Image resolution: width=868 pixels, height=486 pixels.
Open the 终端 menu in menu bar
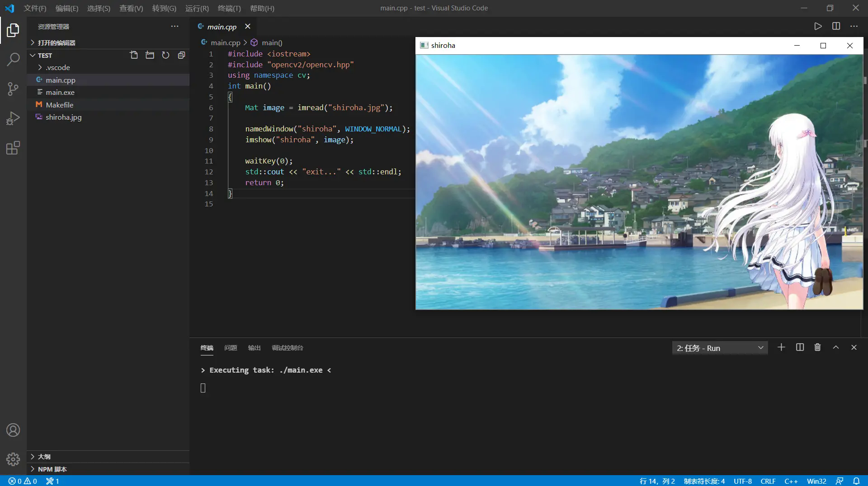click(229, 8)
